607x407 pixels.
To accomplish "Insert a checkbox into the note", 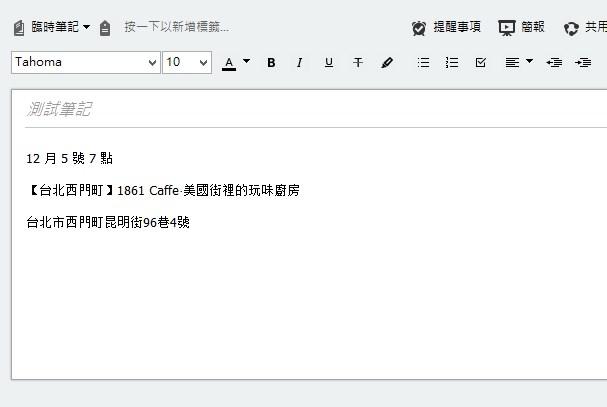I will click(481, 63).
